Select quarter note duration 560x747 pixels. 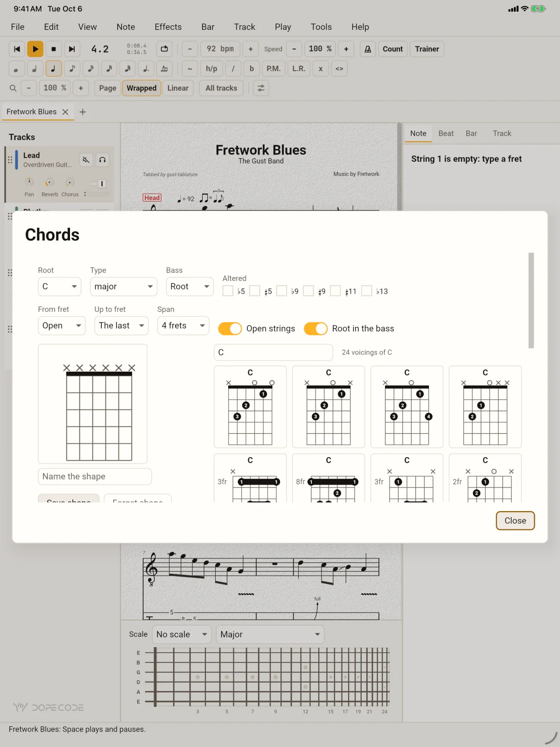[x=54, y=69]
